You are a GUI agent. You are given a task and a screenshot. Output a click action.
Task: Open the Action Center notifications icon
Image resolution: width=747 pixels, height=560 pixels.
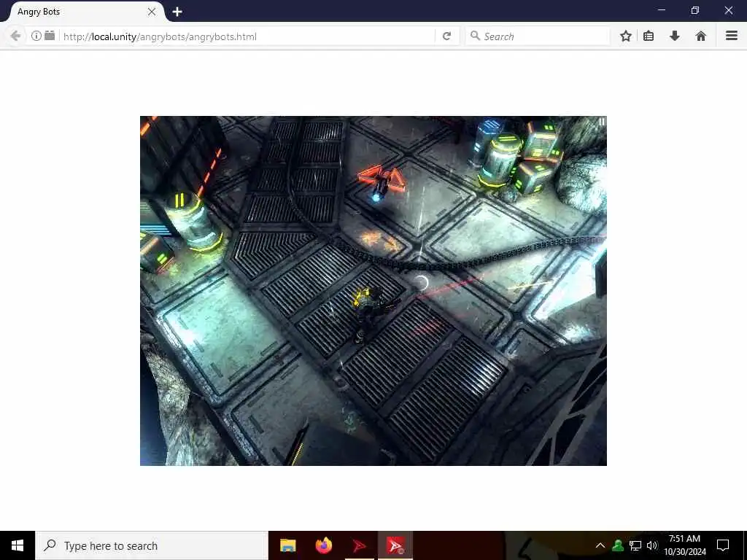723,545
